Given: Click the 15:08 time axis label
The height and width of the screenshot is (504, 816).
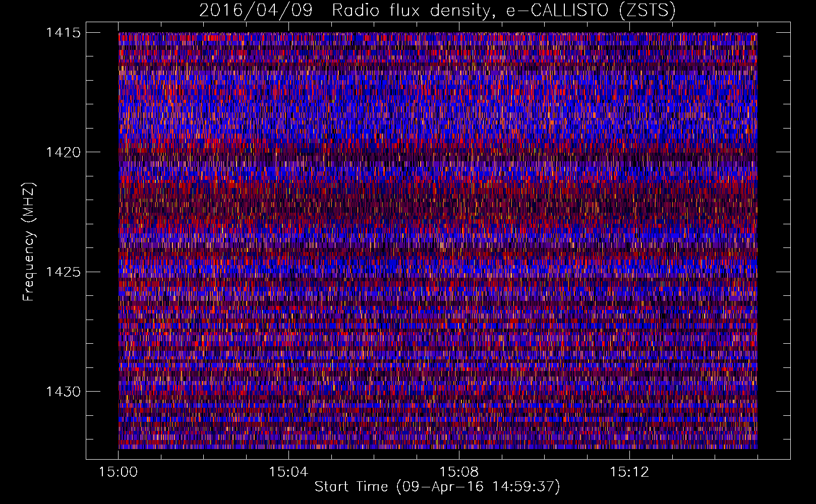Looking at the screenshot, I should [459, 472].
